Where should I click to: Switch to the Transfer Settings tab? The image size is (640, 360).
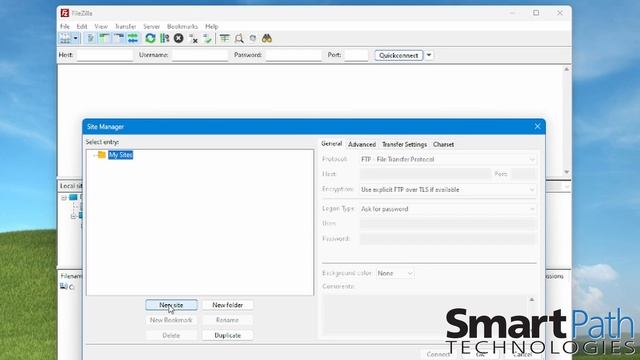pos(404,144)
